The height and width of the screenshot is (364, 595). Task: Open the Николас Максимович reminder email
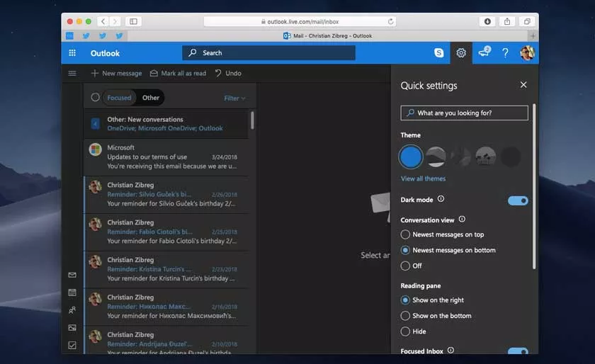[166, 307]
